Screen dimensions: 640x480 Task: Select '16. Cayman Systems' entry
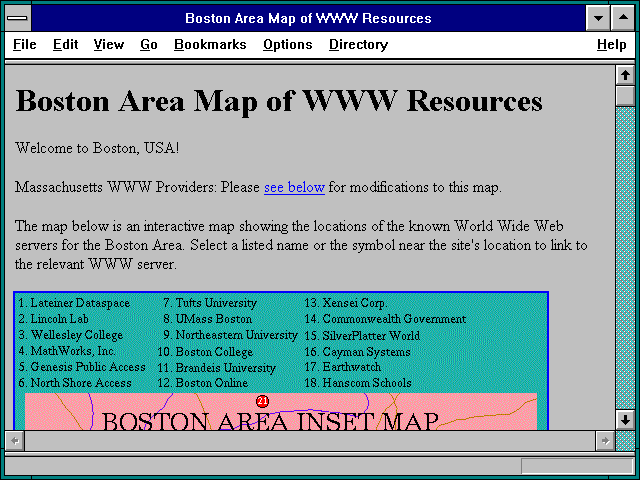(358, 352)
